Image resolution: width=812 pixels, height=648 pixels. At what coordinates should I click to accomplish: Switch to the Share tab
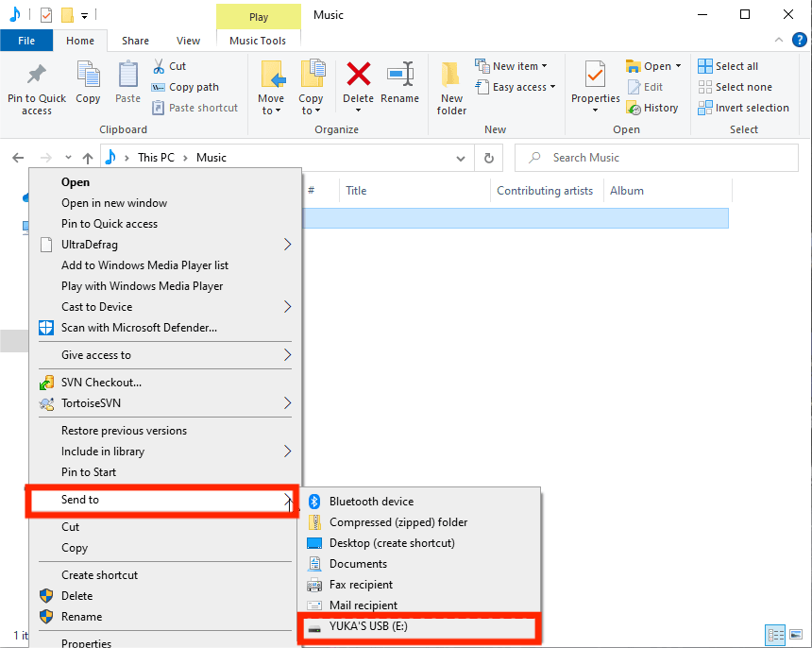tap(135, 41)
